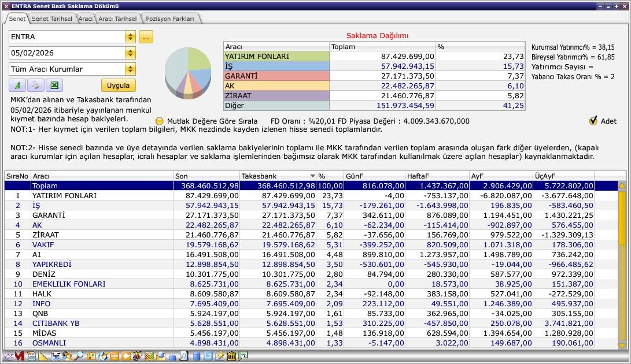631x364 pixels.
Task: Toggle the Adet checkbox
Action: point(593,121)
